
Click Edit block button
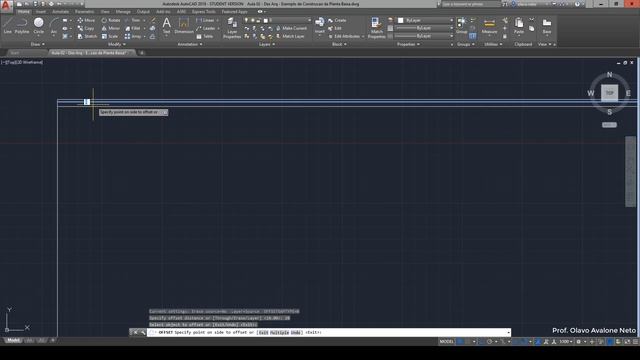tap(335, 28)
